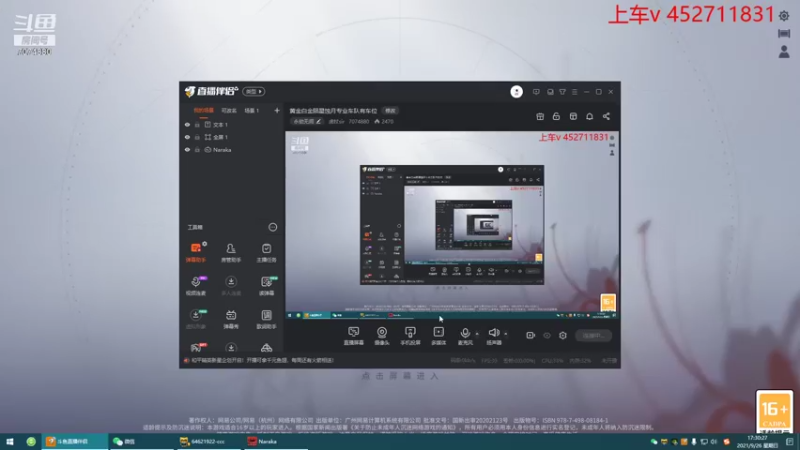Toggle the preview eye icon in bottom bar
Viewport: 800px width, 450px height.
click(x=546, y=335)
